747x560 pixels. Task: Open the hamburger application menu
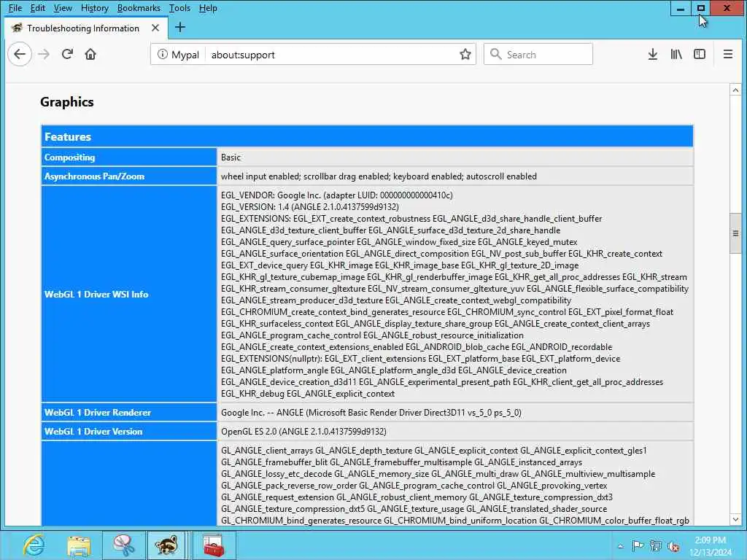(727, 54)
